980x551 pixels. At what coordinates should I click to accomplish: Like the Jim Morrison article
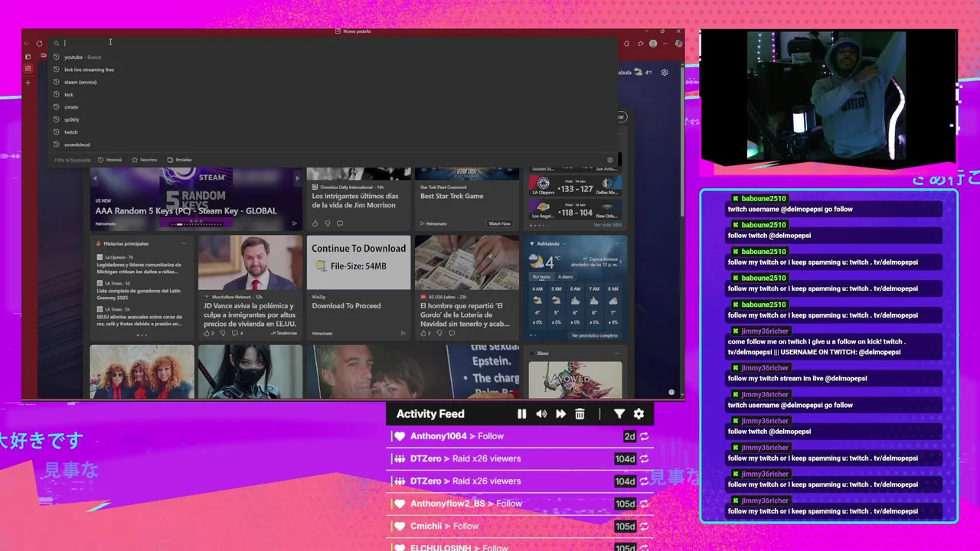[x=315, y=223]
